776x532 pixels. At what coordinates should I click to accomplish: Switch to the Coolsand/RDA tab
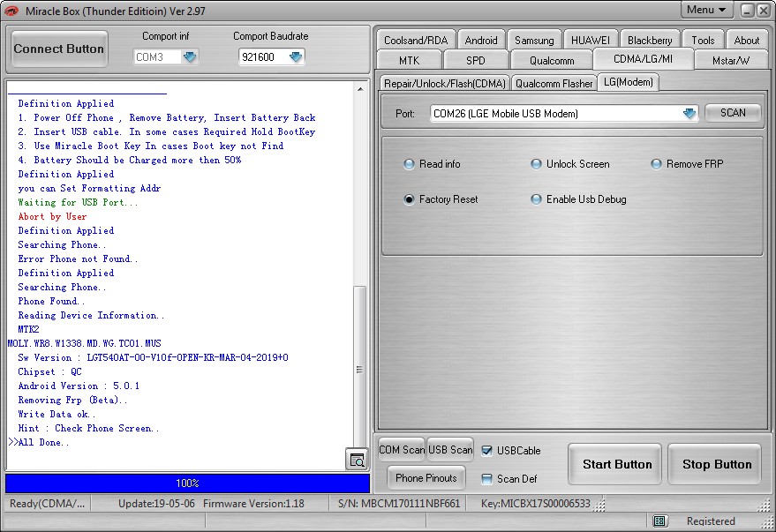pos(416,40)
